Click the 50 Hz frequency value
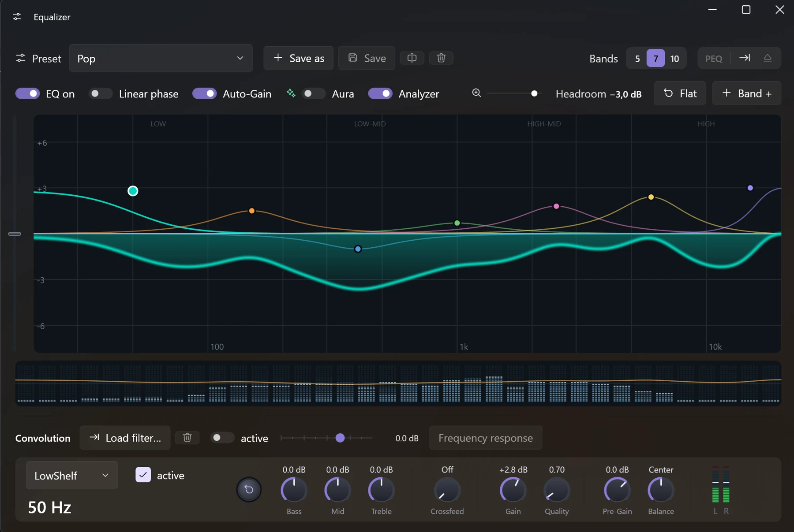The image size is (794, 532). (x=49, y=507)
